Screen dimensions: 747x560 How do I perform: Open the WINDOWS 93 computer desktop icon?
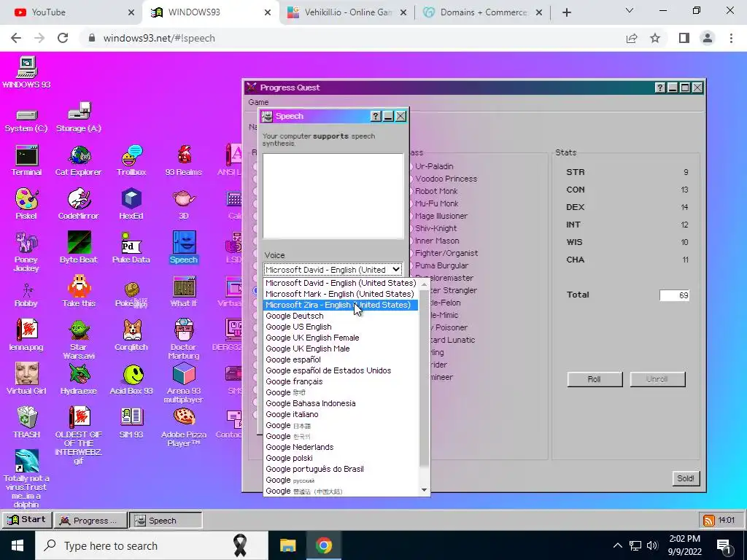tap(26, 72)
